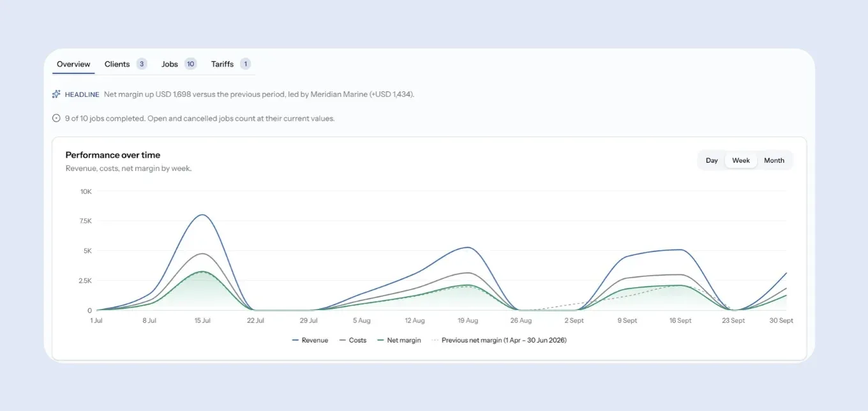Screen dimensions: 868x411
Task: Click the '9 of 10 jobs completed' note
Action: [200, 118]
